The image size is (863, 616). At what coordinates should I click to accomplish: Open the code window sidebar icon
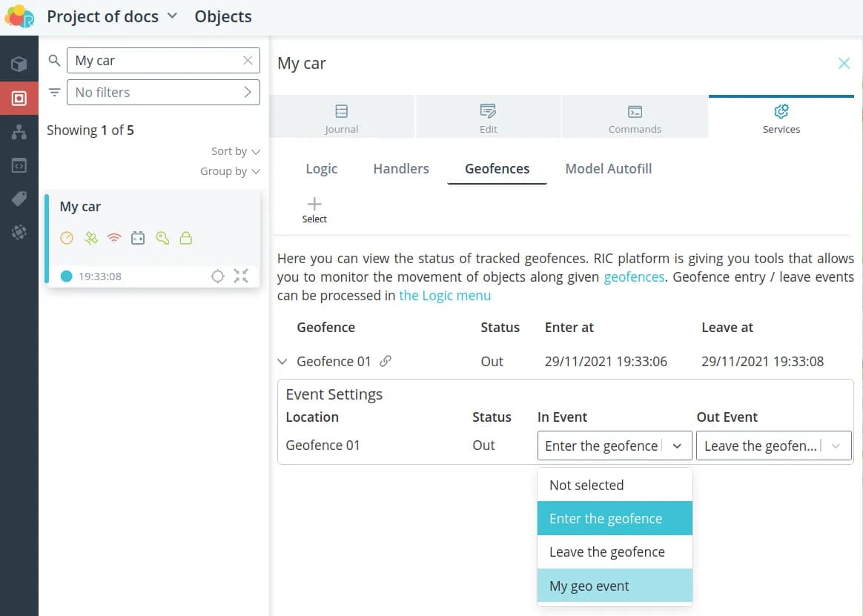[x=19, y=165]
